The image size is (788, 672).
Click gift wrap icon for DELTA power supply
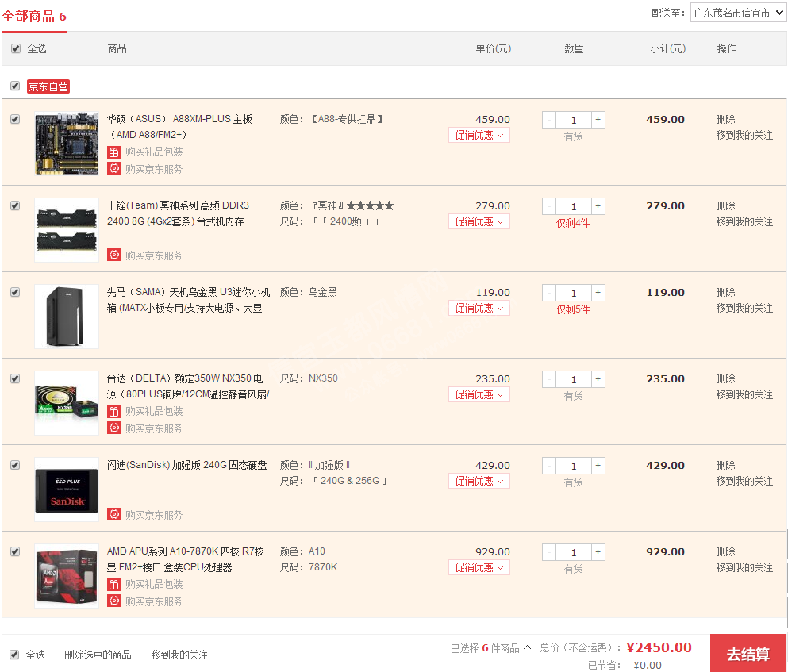point(114,411)
